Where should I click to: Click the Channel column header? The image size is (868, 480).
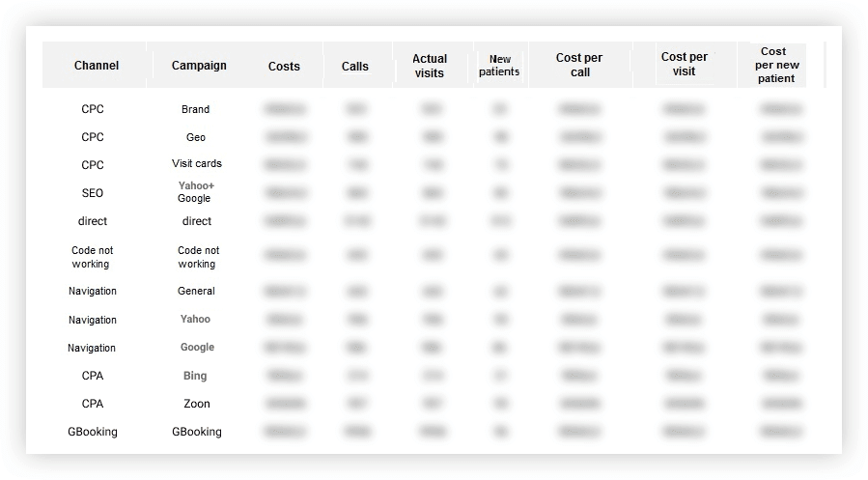97,66
